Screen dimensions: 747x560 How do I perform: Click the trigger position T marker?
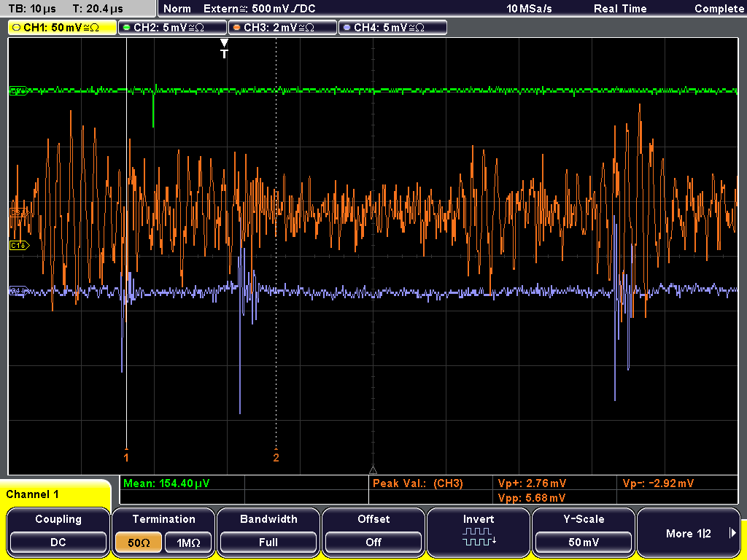[x=224, y=49]
